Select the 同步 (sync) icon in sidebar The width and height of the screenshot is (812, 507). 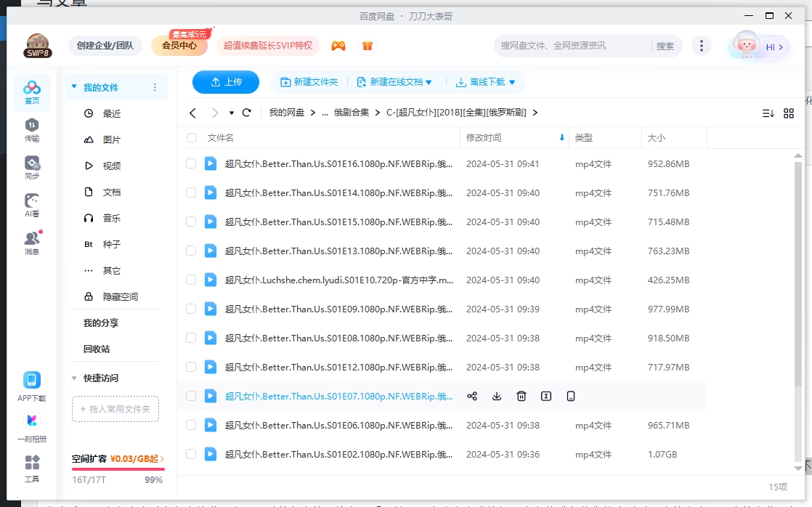click(x=31, y=165)
